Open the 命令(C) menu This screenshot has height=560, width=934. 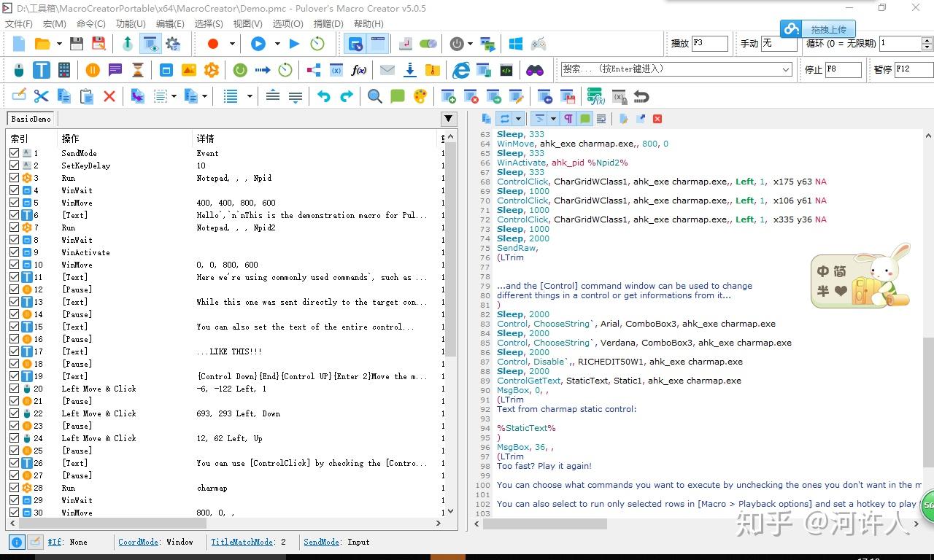[90, 24]
